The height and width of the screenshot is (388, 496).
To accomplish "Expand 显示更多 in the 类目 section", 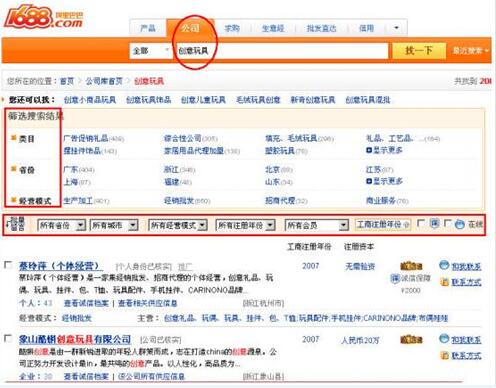I will [x=384, y=150].
